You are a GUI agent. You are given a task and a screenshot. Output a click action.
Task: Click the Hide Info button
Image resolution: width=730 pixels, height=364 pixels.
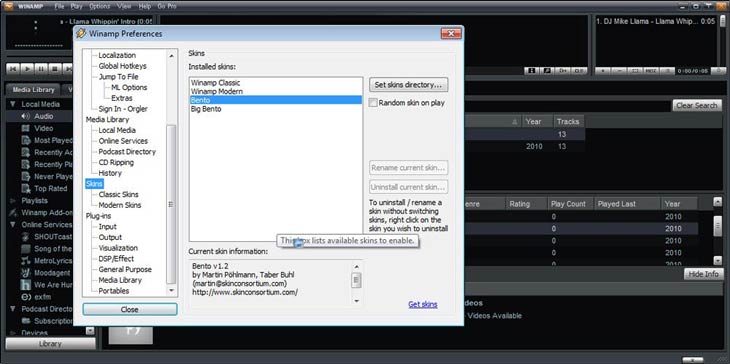[703, 274]
